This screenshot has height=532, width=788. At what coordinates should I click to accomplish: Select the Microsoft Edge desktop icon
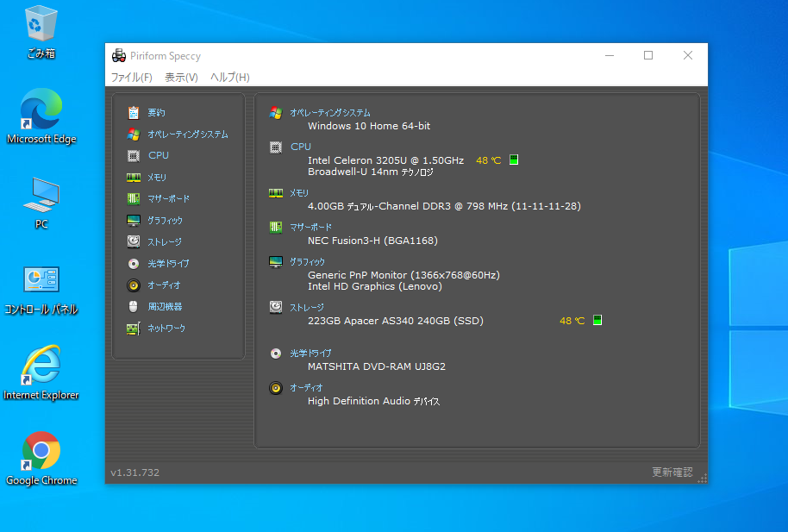(x=41, y=116)
